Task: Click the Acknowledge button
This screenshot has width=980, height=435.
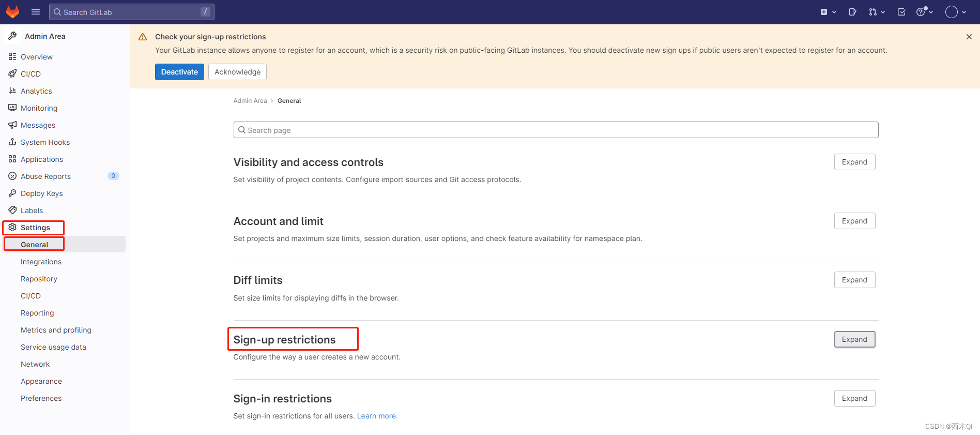Action: [237, 72]
